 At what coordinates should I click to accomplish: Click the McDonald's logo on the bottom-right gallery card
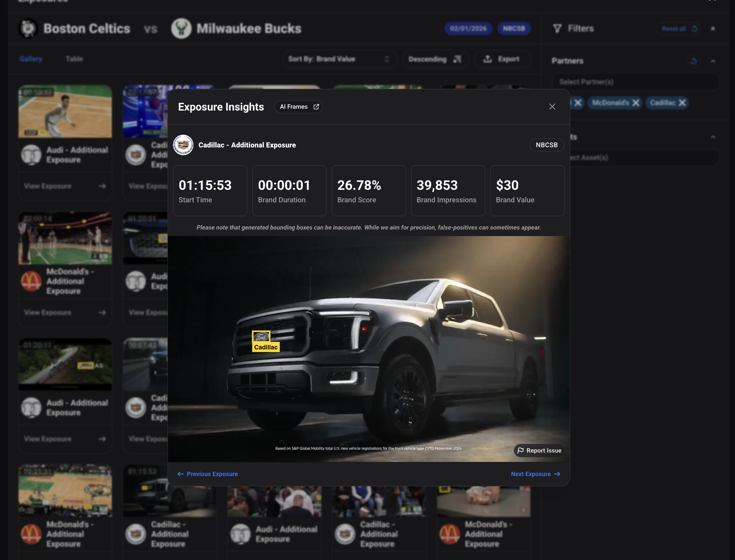coord(449,534)
